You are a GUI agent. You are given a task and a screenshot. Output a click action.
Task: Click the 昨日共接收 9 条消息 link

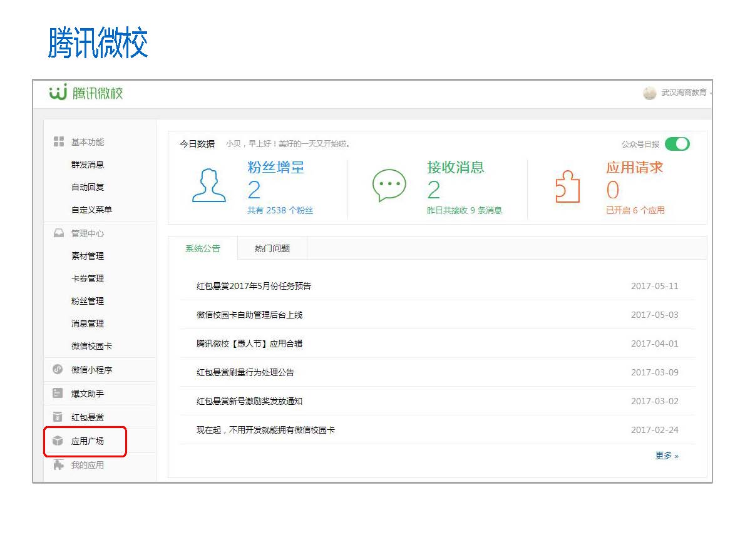click(x=464, y=210)
